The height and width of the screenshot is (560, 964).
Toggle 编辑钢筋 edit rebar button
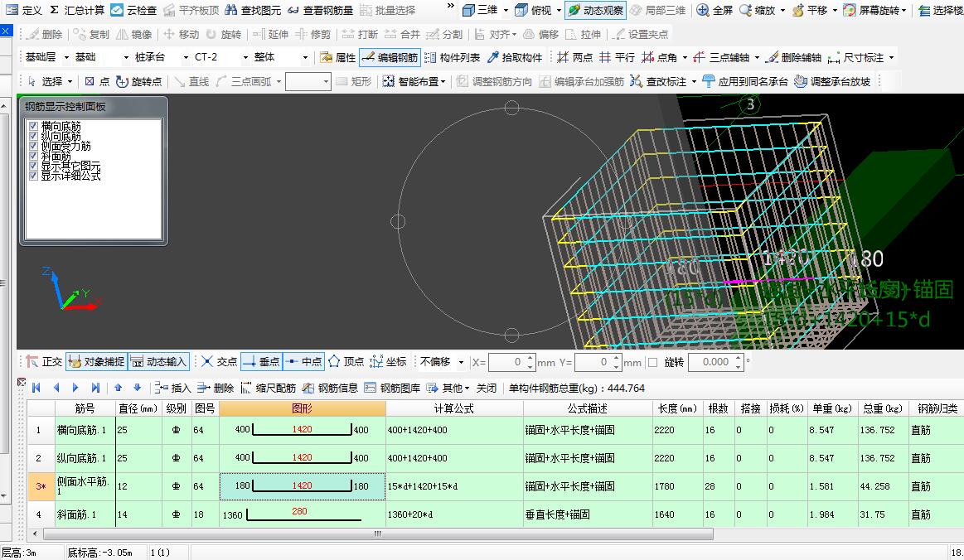[x=390, y=57]
